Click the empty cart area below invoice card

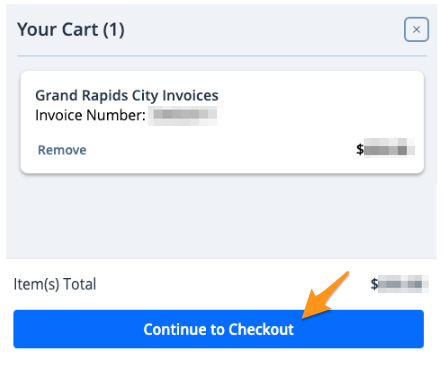point(221,217)
